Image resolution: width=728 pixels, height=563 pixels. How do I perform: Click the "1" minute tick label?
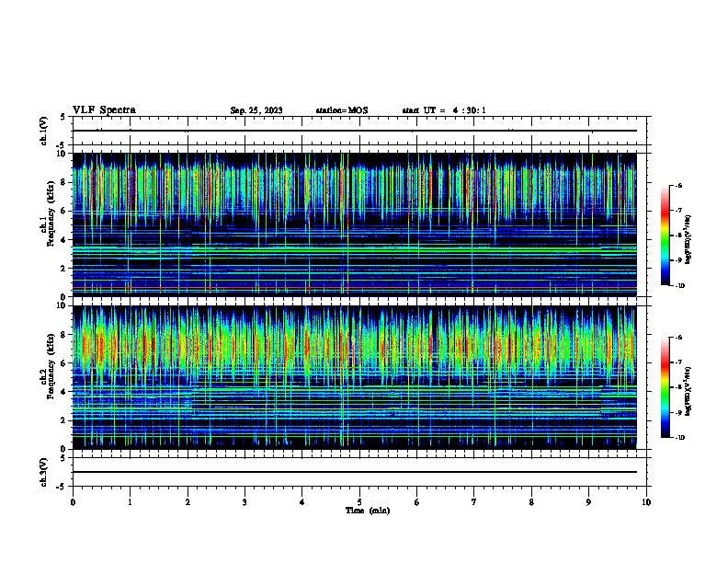point(130,502)
